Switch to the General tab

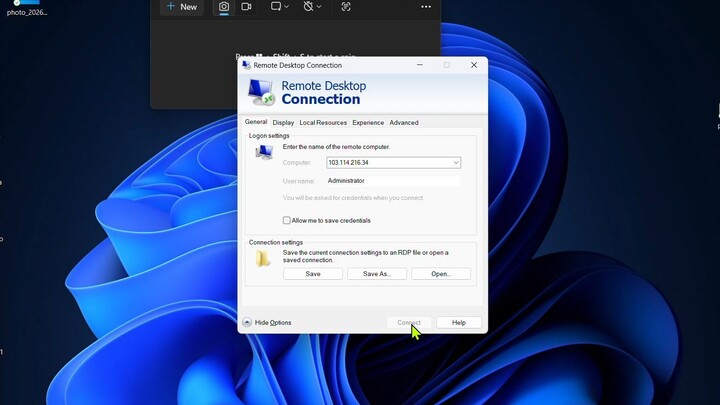[x=256, y=122]
